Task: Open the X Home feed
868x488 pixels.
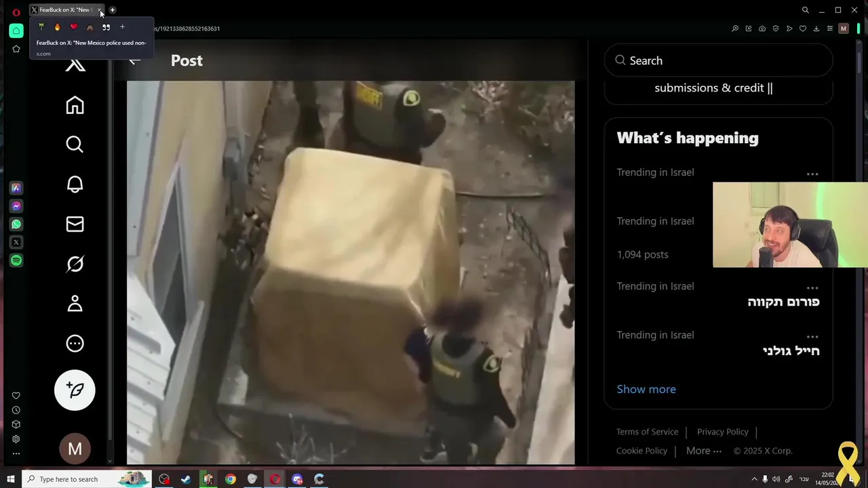Action: pyautogui.click(x=75, y=105)
